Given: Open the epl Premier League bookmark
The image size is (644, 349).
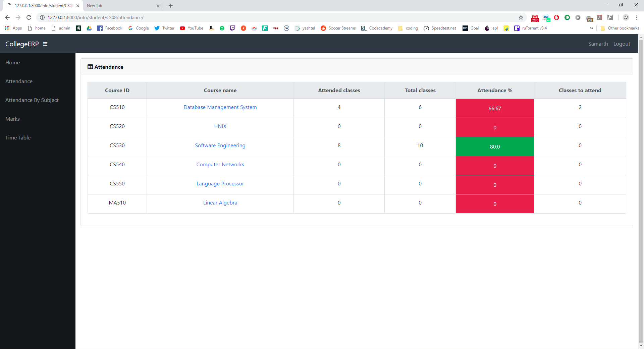Looking at the screenshot, I should point(491,28).
